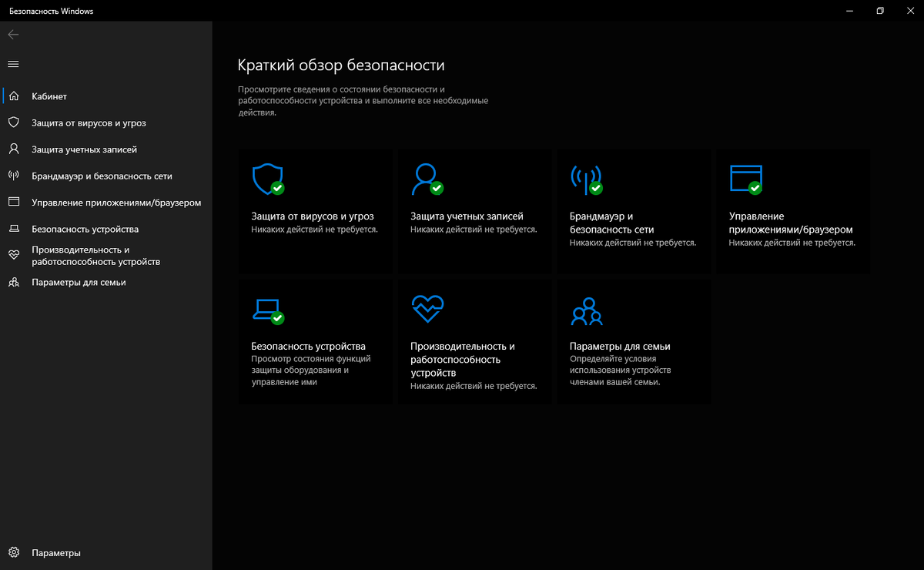Open the Безопасность устройства tile title
The width and height of the screenshot is (924, 570).
(308, 346)
